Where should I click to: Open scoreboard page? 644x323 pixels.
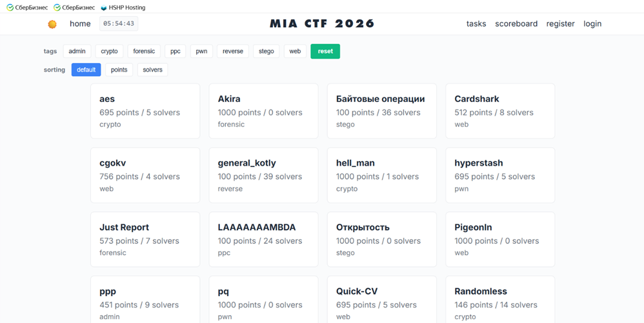click(516, 24)
